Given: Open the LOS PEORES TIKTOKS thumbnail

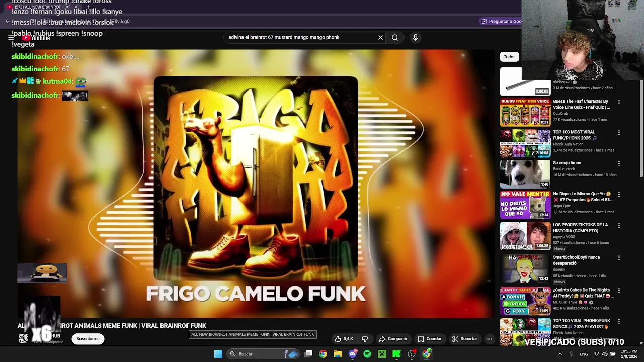Looking at the screenshot, I should [x=525, y=236].
